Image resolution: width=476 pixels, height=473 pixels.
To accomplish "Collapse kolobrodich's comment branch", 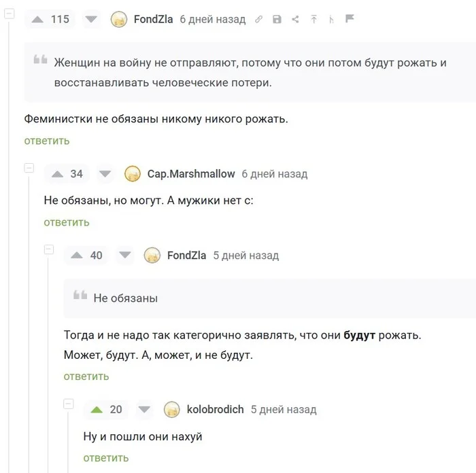I will (x=68, y=404).
